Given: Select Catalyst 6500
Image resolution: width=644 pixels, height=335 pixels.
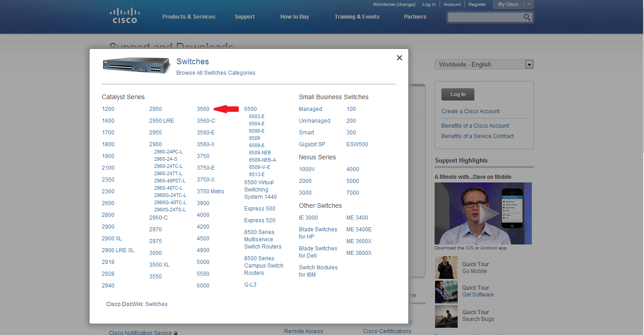Looking at the screenshot, I should point(251,109).
